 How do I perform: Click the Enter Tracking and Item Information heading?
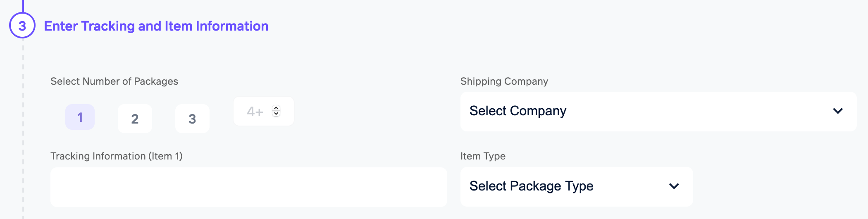pyautogui.click(x=156, y=26)
